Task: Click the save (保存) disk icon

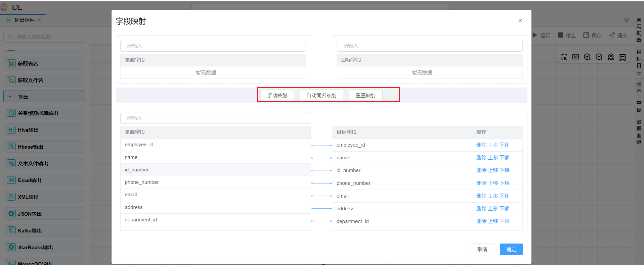Action: pos(586,35)
